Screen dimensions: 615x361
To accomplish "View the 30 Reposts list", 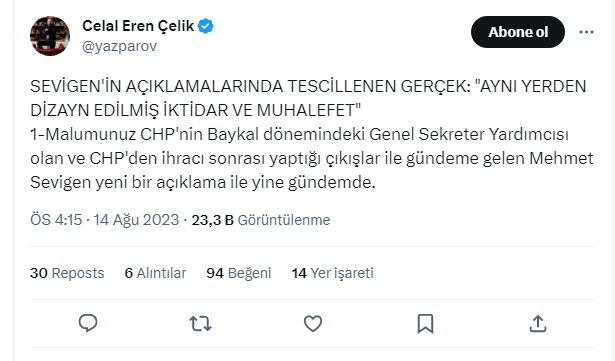I will click(x=67, y=273).
